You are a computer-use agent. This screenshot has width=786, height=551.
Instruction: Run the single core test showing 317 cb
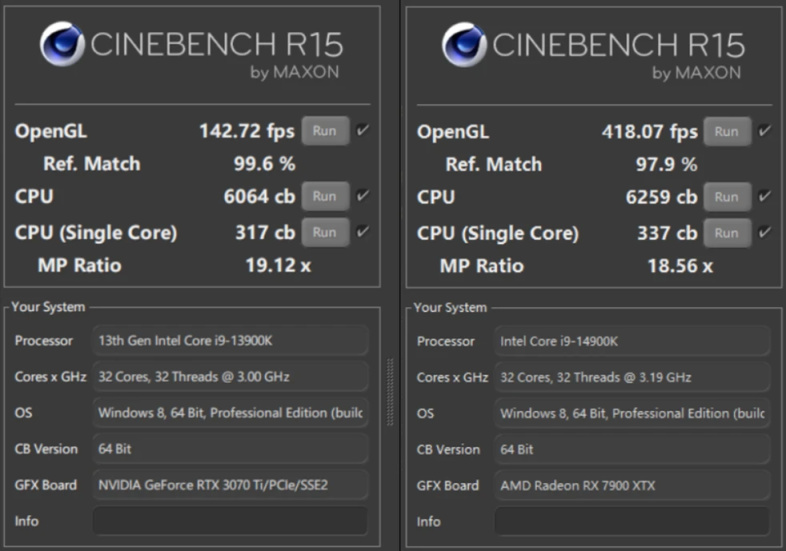tap(324, 232)
